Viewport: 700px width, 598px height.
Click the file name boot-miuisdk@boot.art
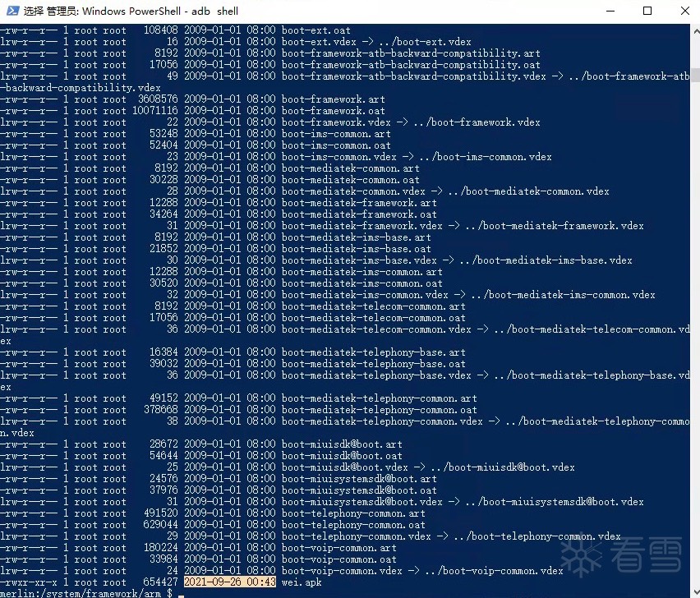[x=342, y=444]
